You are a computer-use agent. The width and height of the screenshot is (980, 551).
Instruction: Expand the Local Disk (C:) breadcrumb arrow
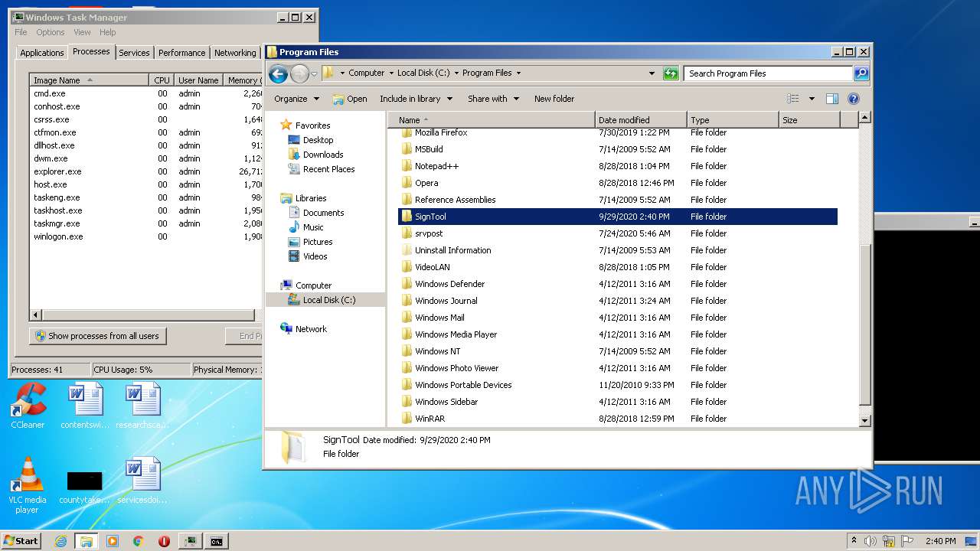(456, 73)
